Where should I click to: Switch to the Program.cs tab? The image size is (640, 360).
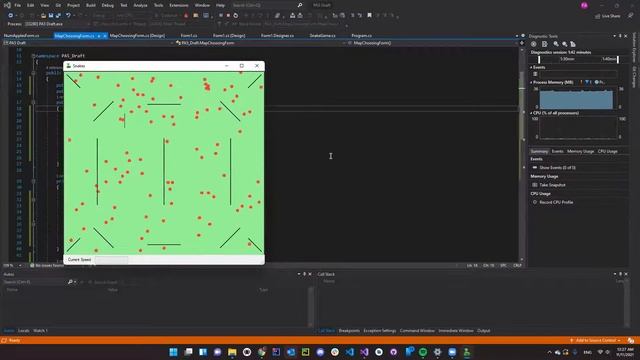362,36
